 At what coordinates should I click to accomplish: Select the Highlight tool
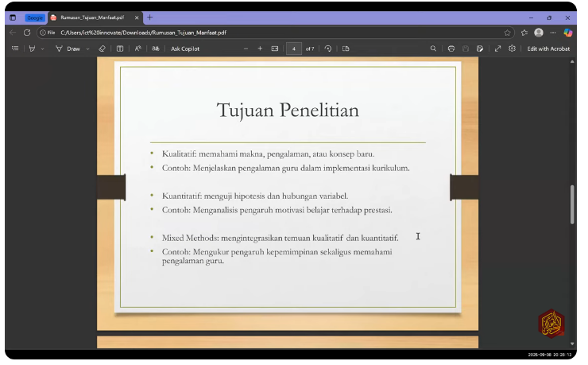(x=32, y=49)
